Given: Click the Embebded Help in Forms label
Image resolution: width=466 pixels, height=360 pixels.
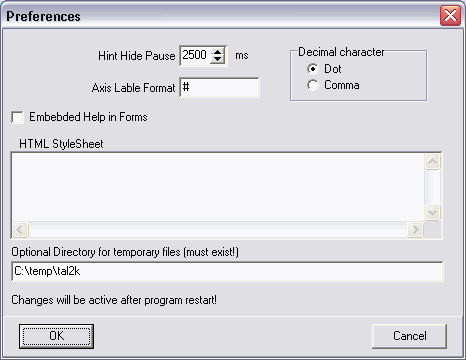Looking at the screenshot, I should click(88, 117).
